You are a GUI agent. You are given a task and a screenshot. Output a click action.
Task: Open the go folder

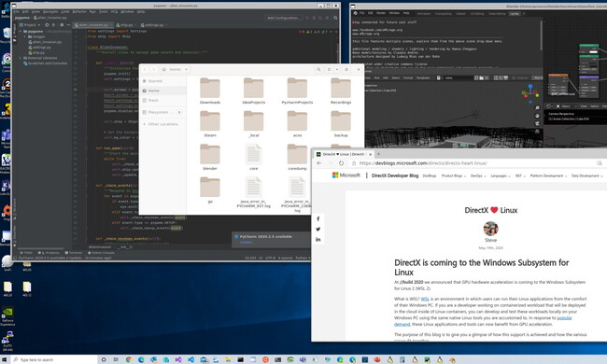(x=210, y=189)
